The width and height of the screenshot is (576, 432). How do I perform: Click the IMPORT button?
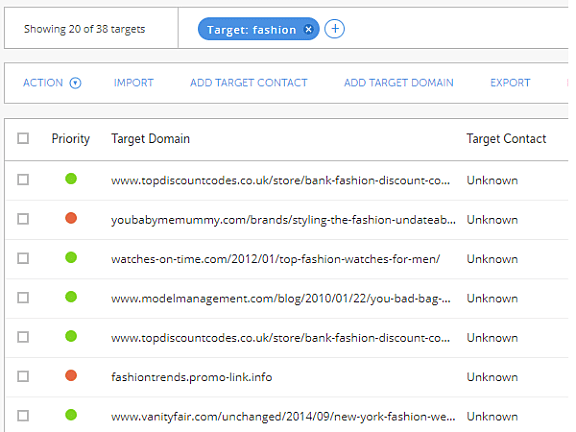tap(133, 83)
